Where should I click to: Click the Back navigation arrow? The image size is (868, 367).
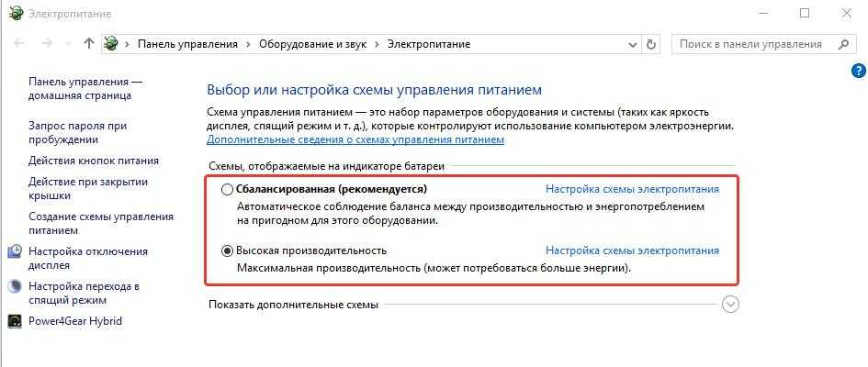point(19,44)
